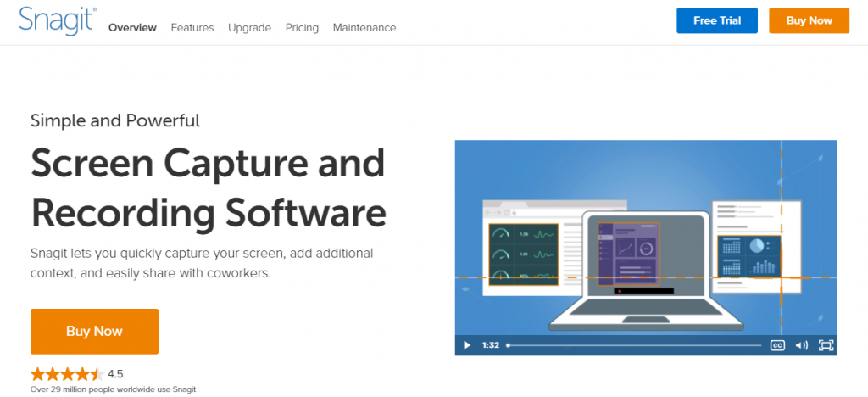This screenshot has width=868, height=397.
Task: Open the Pricing page
Action: pos(303,28)
